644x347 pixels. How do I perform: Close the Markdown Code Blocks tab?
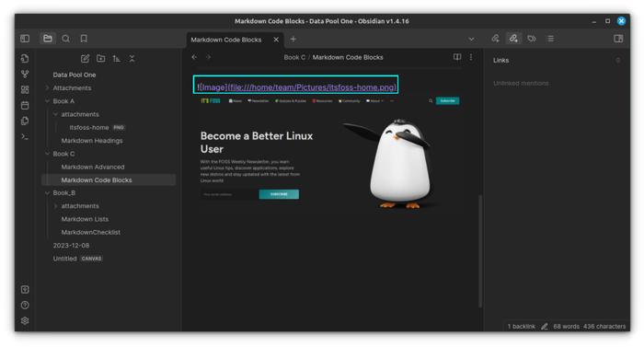(276, 40)
